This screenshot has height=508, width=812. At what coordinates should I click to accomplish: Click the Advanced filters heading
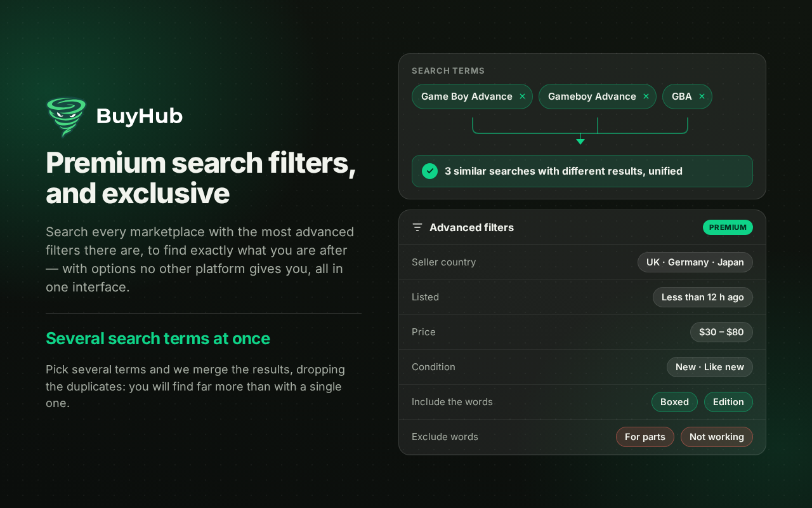(471, 227)
